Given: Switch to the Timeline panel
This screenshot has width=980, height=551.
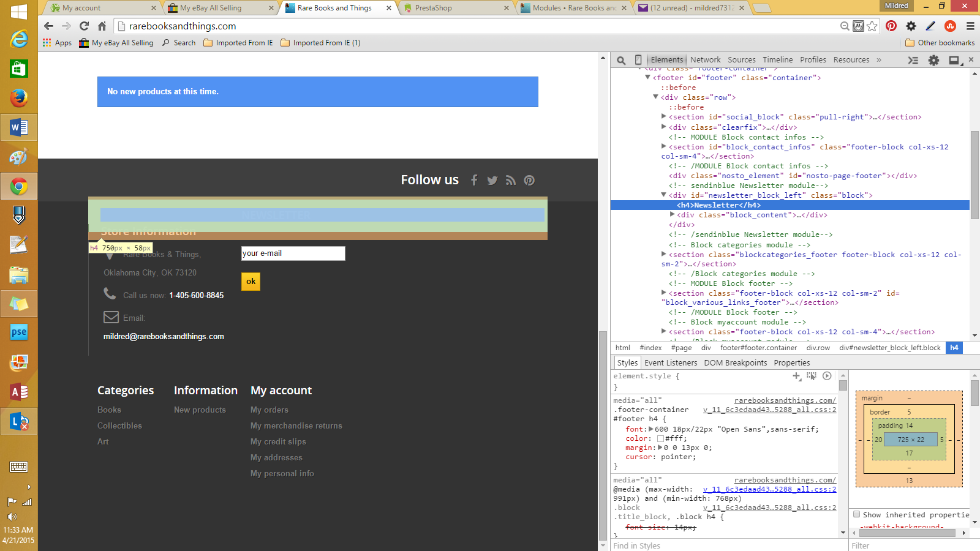Looking at the screenshot, I should point(778,59).
